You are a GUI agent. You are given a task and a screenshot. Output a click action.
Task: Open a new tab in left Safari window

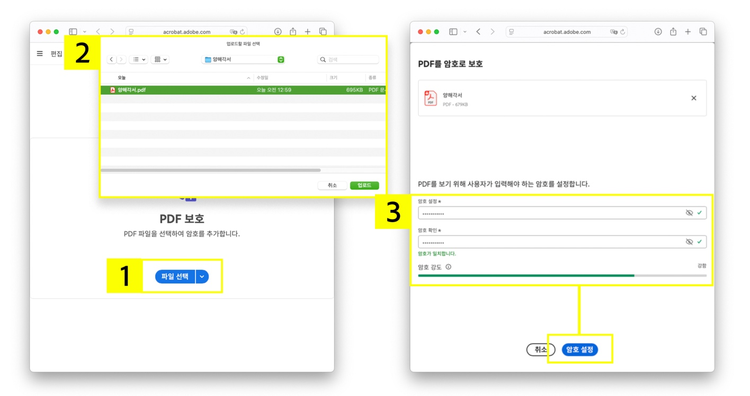tap(308, 32)
